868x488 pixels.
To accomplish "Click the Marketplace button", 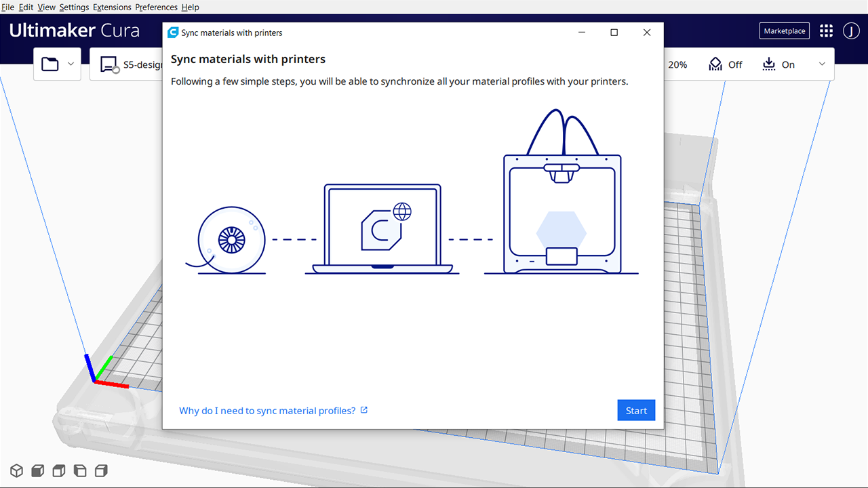I will pos(785,31).
